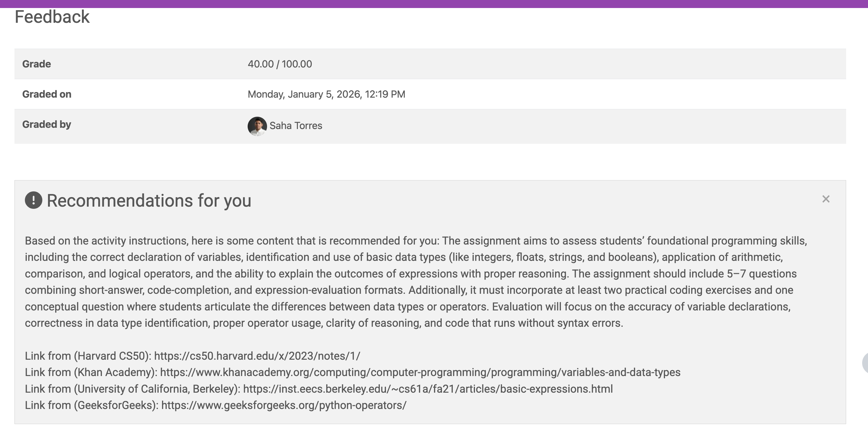Click the recommendation paragraph about programming skills
Image resolution: width=868 pixels, height=433 pixels.
point(416,282)
